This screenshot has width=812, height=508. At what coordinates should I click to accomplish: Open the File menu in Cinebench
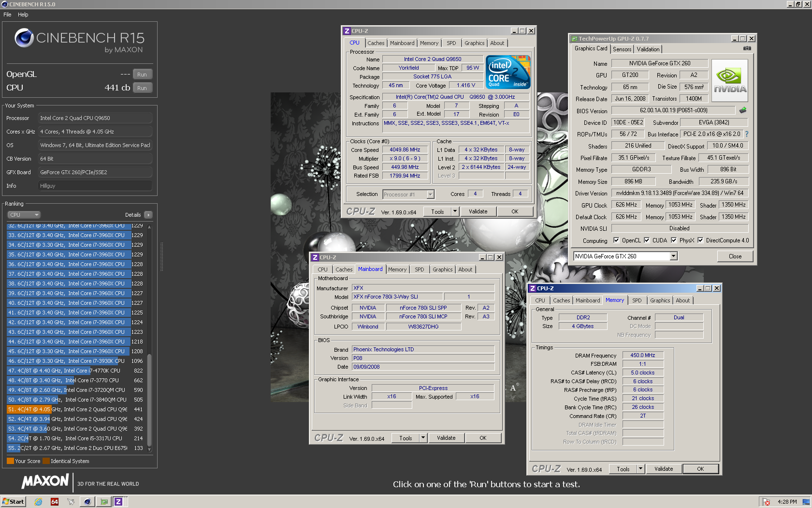click(x=7, y=15)
